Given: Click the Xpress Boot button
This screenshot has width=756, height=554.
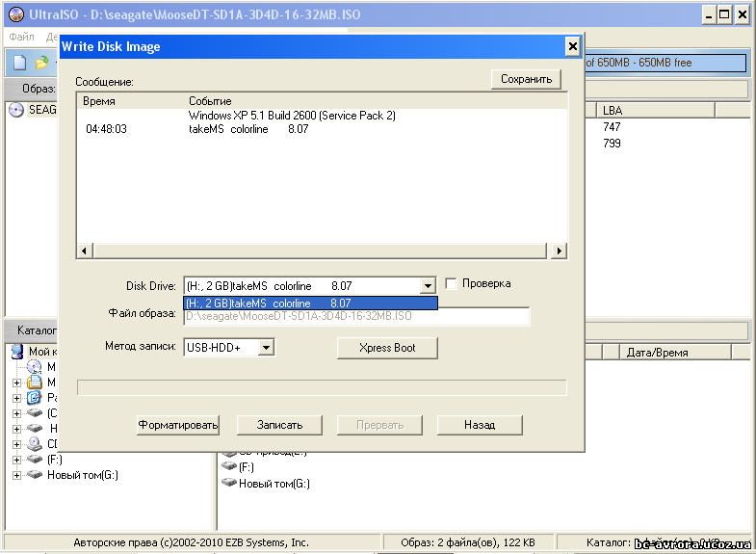Looking at the screenshot, I should pos(387,348).
